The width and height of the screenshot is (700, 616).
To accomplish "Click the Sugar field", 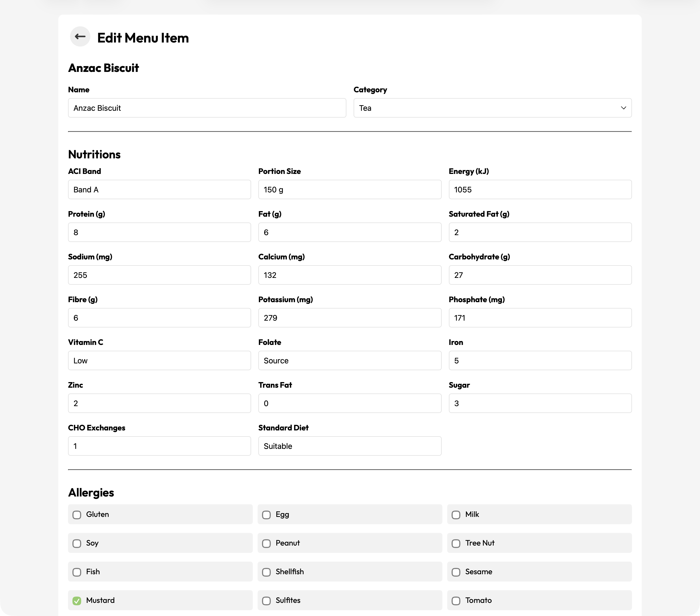I will pos(540,403).
